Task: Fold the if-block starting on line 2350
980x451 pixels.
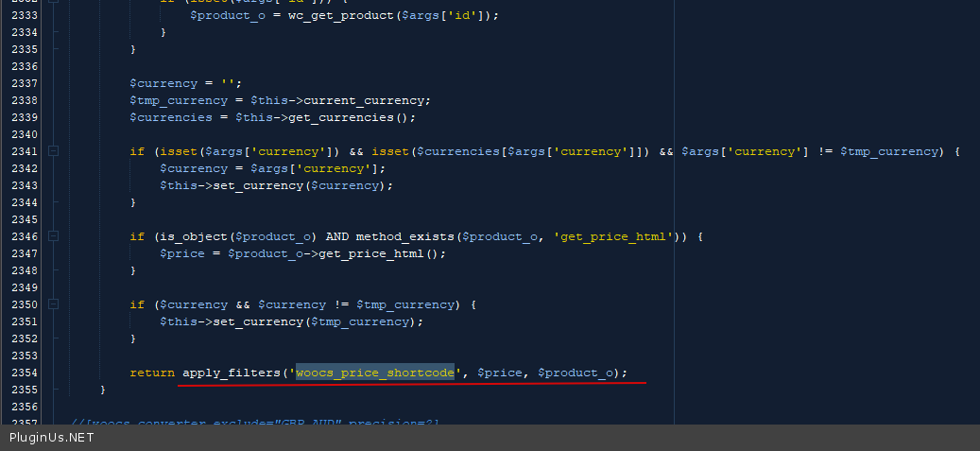Action: pos(54,304)
